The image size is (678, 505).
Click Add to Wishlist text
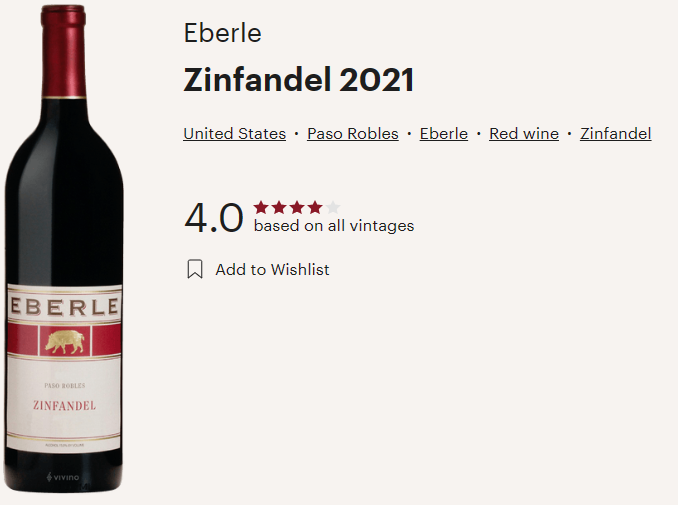pos(272,269)
